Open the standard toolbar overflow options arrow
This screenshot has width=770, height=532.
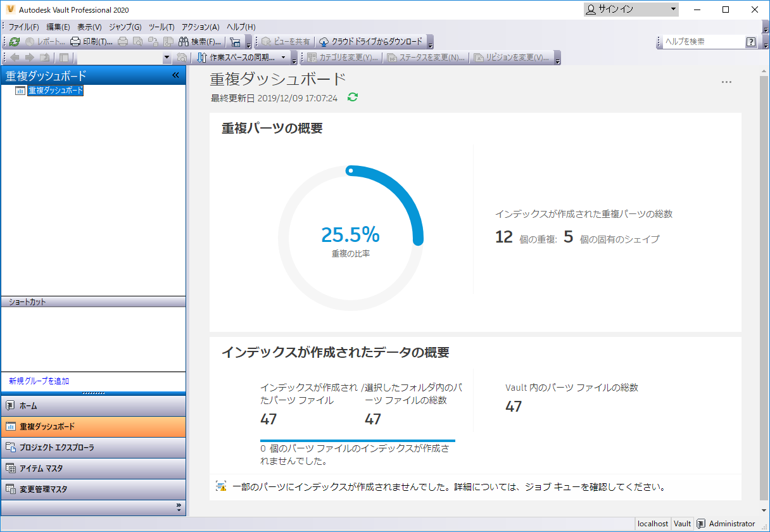248,43
